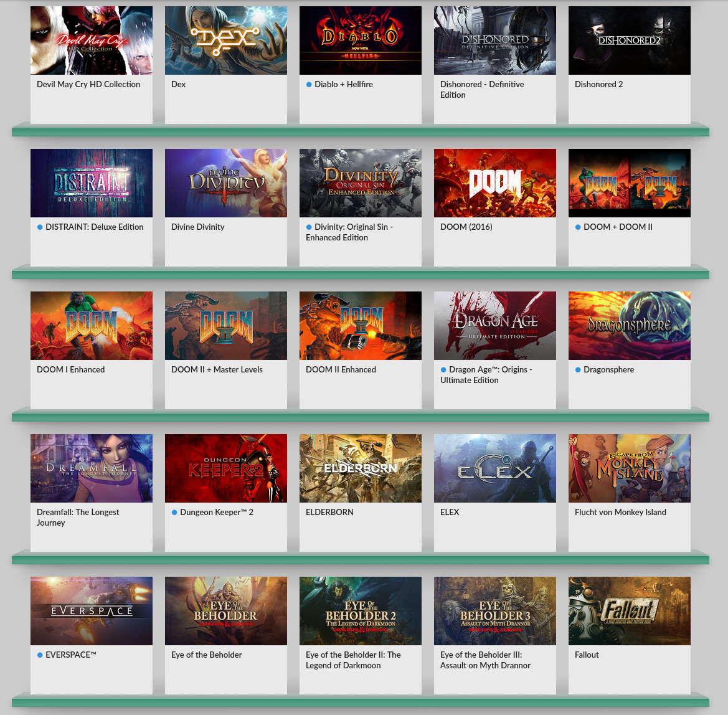Select the Diablo + Hellfire cover image
The image size is (728, 715).
pos(361,40)
